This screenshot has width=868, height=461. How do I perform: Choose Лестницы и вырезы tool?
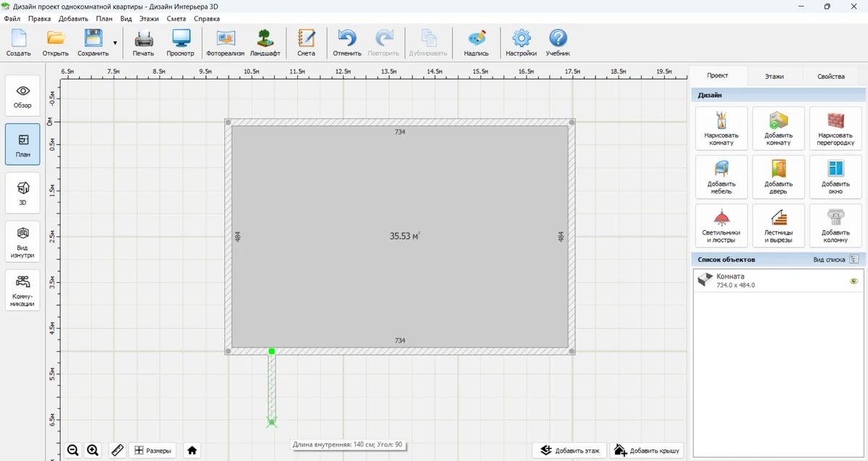[778, 225]
